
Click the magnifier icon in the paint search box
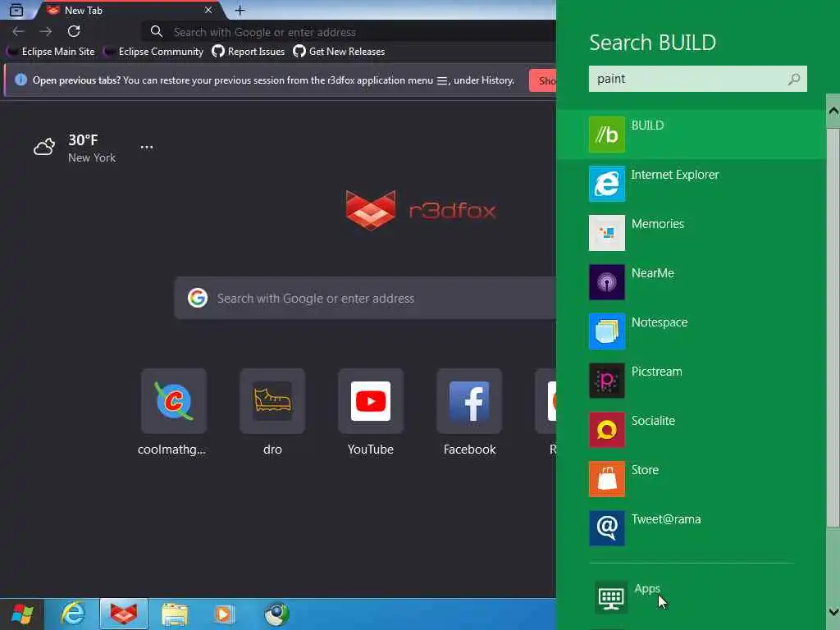794,80
